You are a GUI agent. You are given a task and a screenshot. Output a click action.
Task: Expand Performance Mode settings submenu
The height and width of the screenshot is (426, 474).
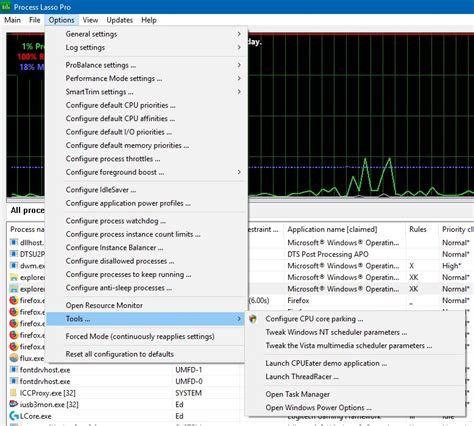(146, 78)
